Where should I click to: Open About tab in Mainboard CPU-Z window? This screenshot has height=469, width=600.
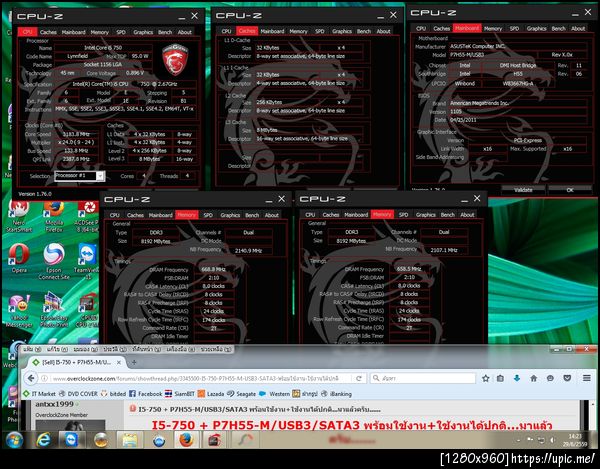(x=578, y=29)
